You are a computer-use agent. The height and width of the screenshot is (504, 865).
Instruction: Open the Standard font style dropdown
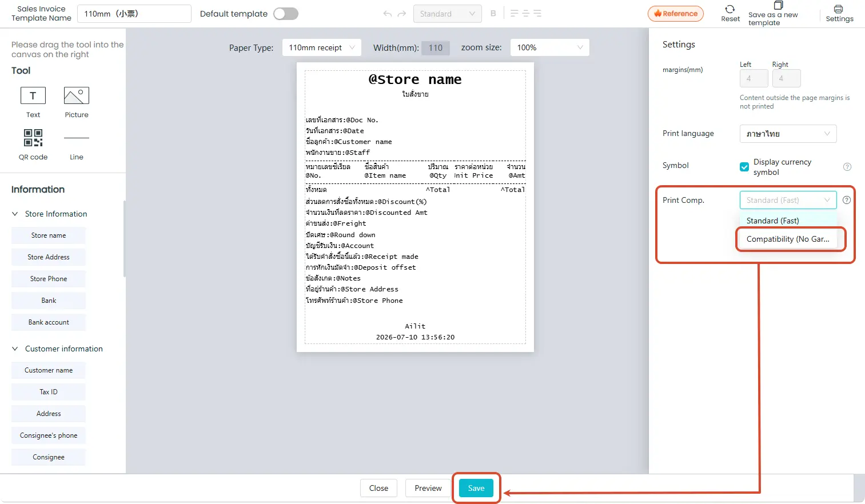tap(447, 14)
